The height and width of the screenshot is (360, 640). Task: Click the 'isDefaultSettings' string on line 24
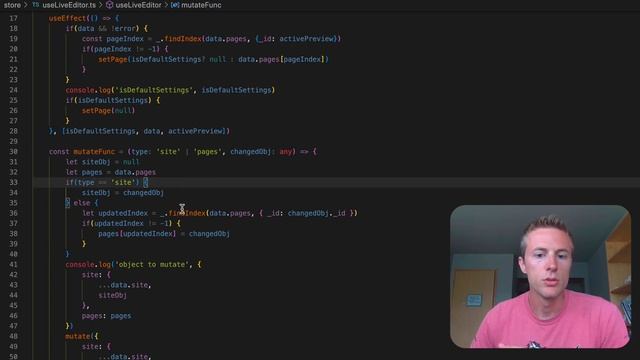pyautogui.click(x=154, y=90)
